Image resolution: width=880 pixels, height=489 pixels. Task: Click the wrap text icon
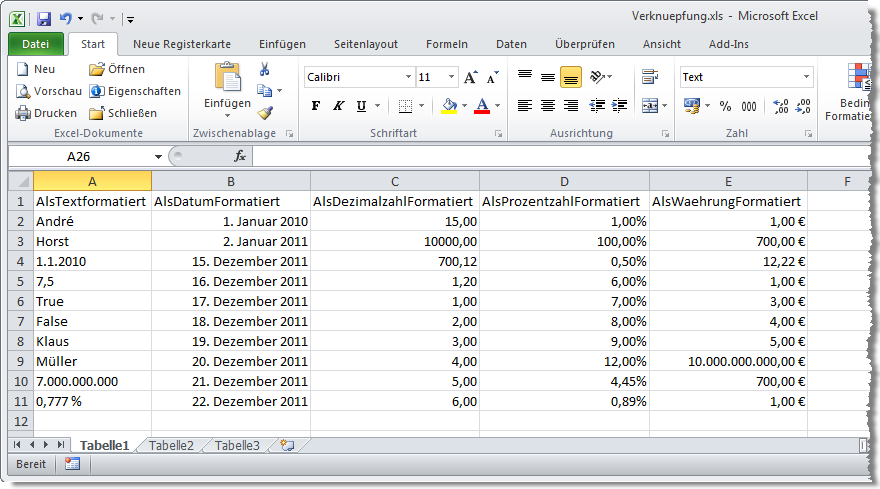[x=650, y=77]
